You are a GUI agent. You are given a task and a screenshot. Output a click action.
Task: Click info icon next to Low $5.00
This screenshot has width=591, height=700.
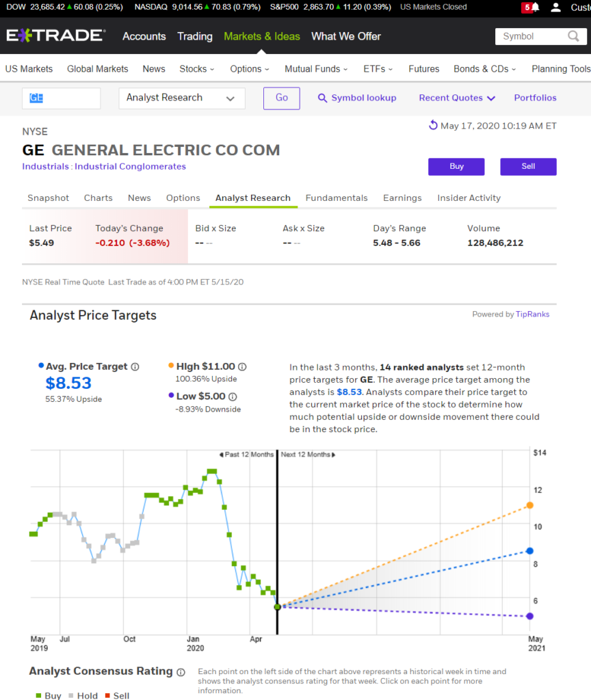tap(233, 396)
